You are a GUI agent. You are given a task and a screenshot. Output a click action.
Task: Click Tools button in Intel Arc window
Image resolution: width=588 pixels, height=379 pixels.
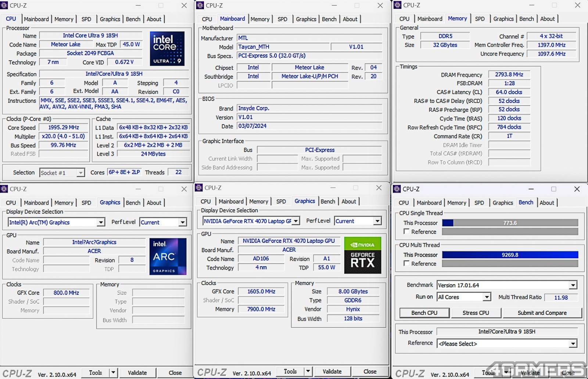[x=96, y=372]
